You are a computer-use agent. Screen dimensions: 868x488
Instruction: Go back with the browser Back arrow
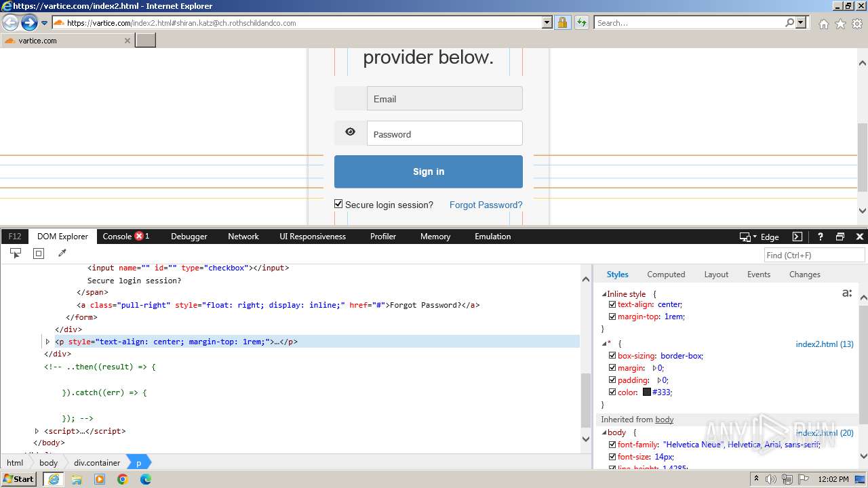11,22
